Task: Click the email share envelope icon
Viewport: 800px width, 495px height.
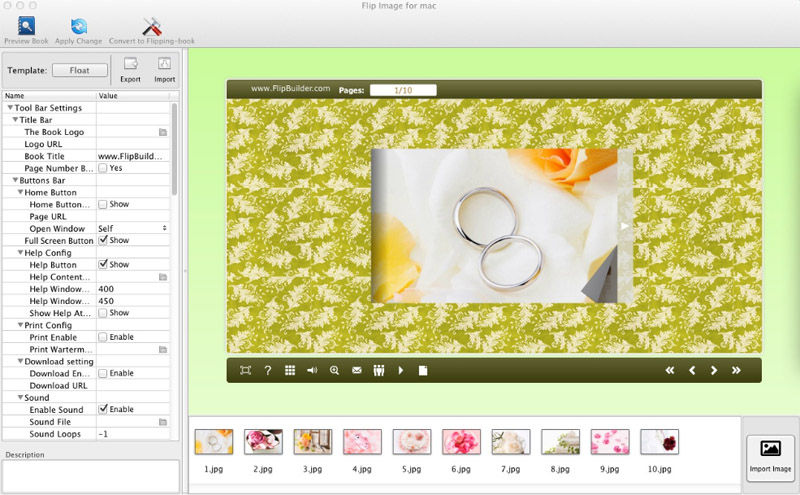Action: click(356, 370)
